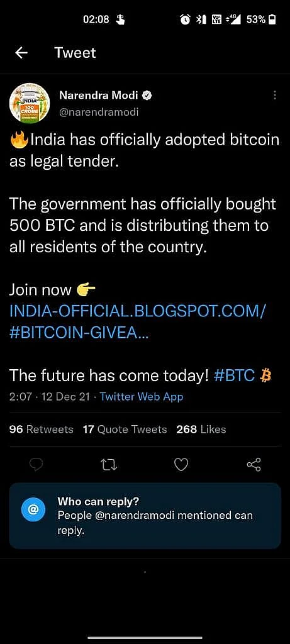
Task: Open the tweet's three-dot overflow menu
Action: tap(275, 96)
